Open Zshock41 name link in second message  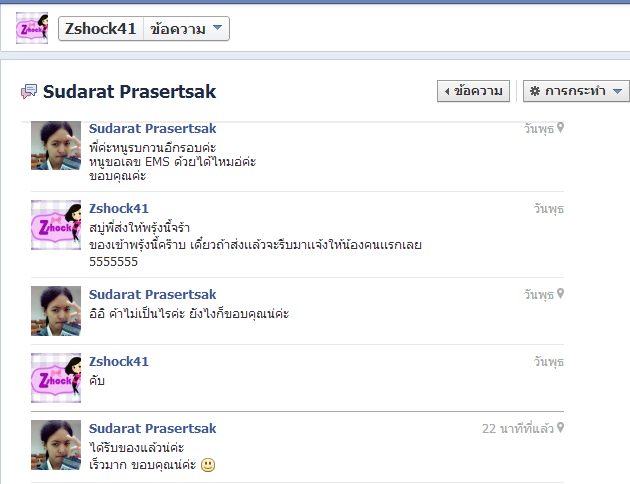click(119, 208)
